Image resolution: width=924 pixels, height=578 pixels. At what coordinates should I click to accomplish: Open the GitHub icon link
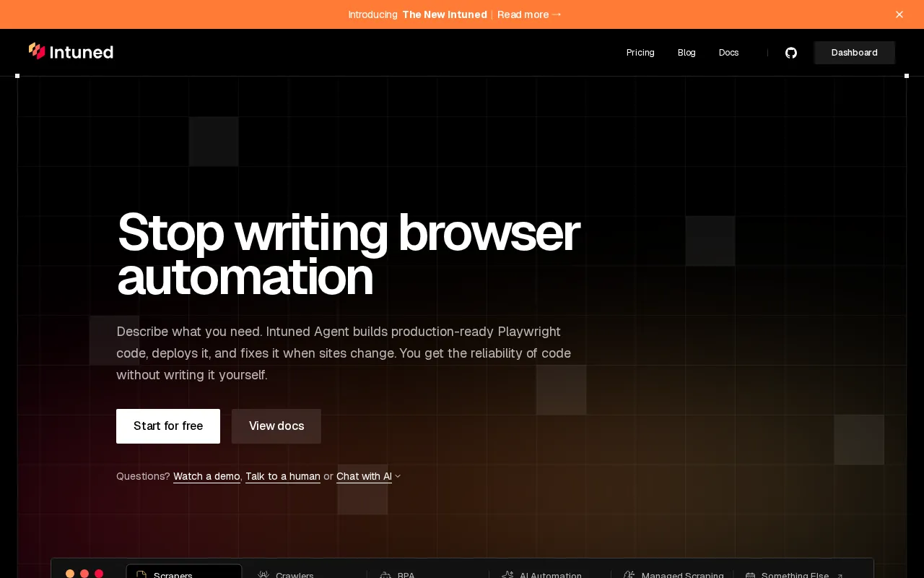click(791, 53)
